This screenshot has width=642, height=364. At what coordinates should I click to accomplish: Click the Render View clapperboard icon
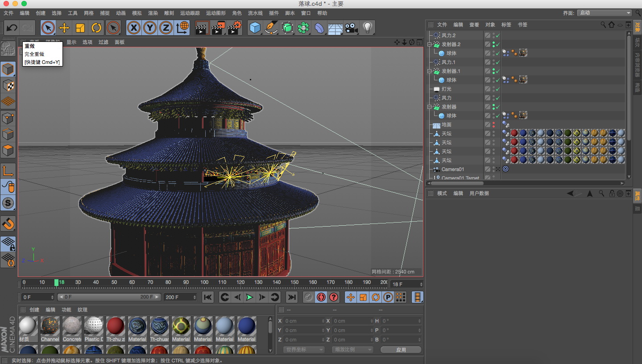click(x=202, y=28)
